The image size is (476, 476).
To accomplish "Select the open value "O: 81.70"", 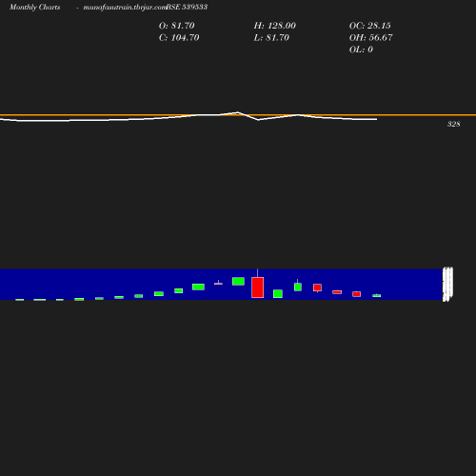I will pyautogui.click(x=177, y=26).
